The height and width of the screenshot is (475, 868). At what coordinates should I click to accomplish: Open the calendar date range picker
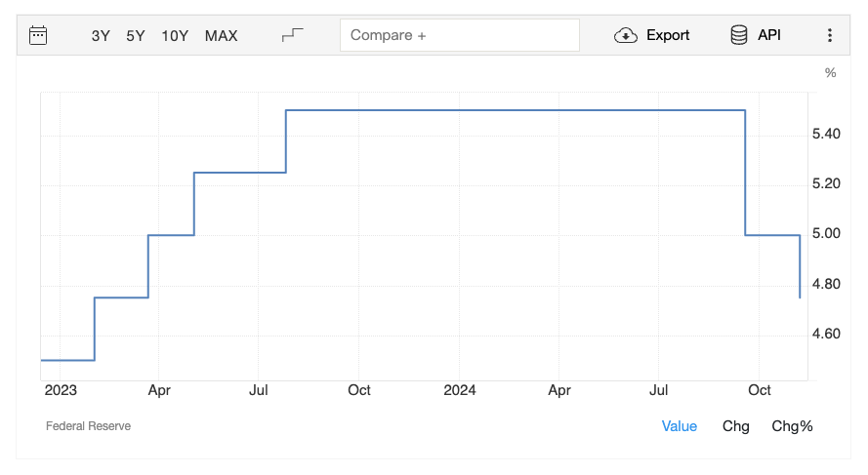point(38,36)
